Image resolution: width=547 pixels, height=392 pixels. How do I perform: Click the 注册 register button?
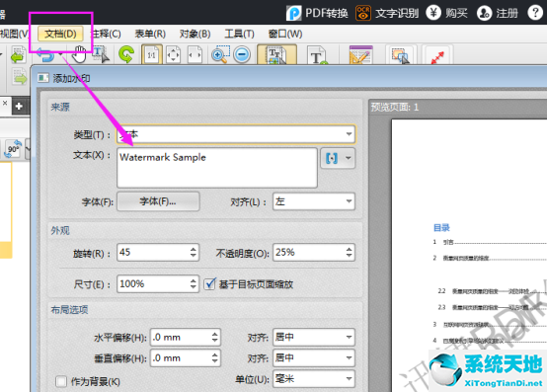pos(498,13)
